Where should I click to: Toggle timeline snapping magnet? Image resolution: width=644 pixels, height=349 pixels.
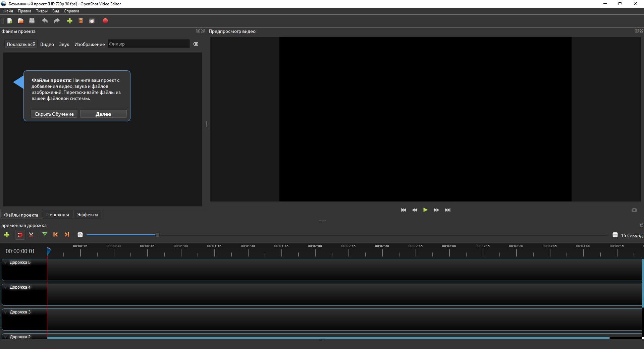click(x=20, y=235)
